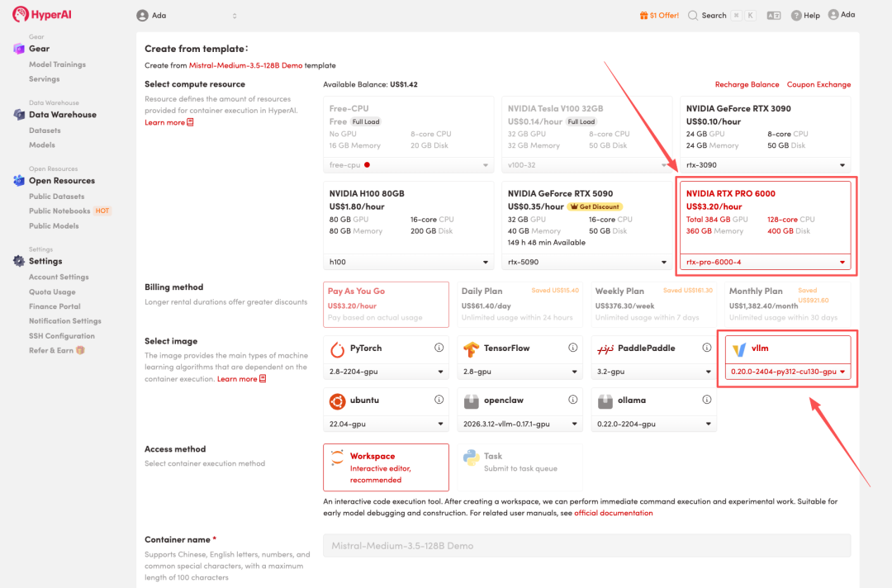Open vllm 0.20.0 version dropdown
The height and width of the screenshot is (588, 892).
pyautogui.click(x=788, y=372)
